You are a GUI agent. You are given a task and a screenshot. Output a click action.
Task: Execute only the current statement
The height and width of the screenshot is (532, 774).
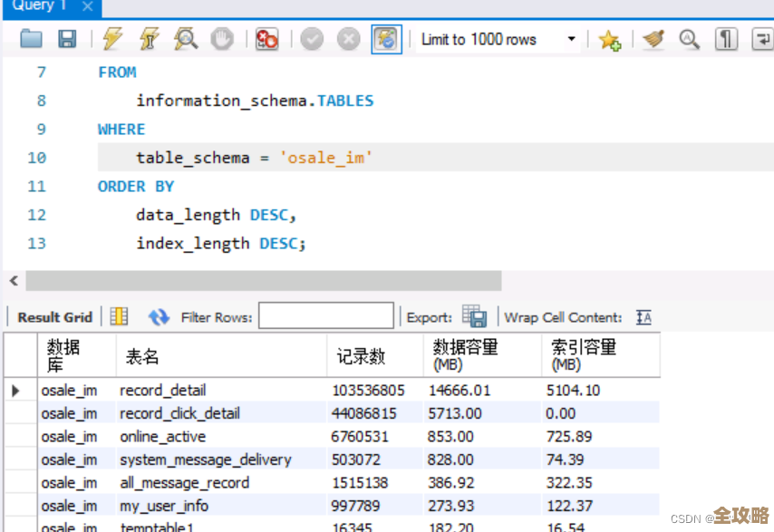click(150, 39)
